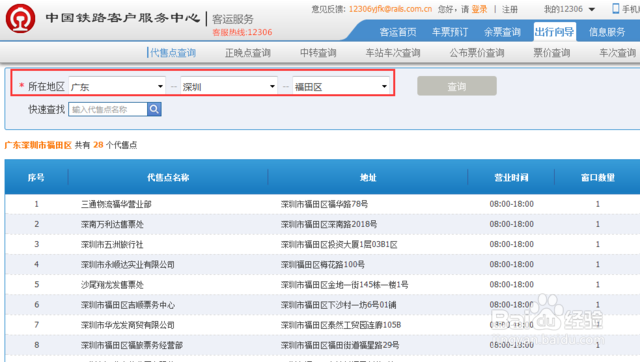Expand the 我的12306 dropdown menu
640x362 pixels.
coord(569,9)
